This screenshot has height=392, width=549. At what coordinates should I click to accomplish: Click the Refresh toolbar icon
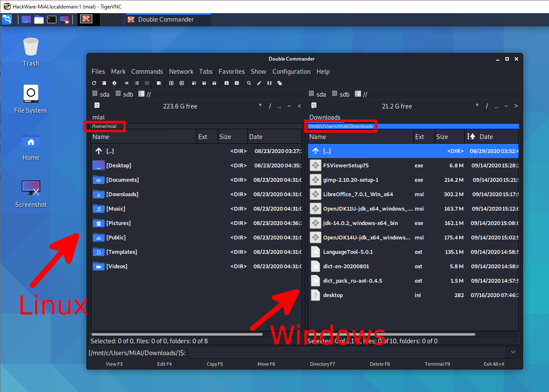(x=94, y=83)
